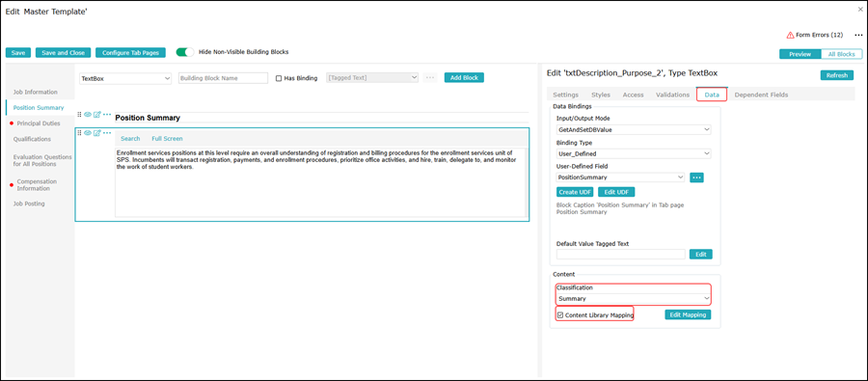
Task: Click Edit button for Default Value Tagged Text
Action: [x=701, y=255]
